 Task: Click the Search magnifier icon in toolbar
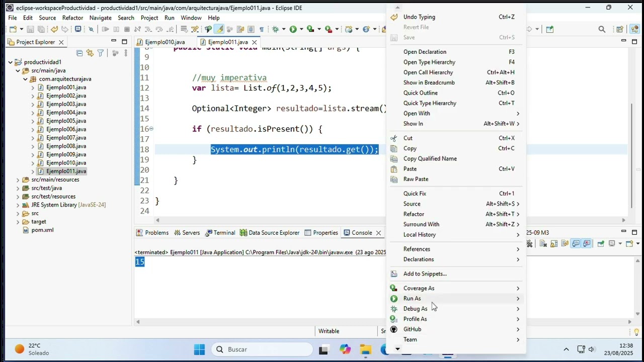602,29
